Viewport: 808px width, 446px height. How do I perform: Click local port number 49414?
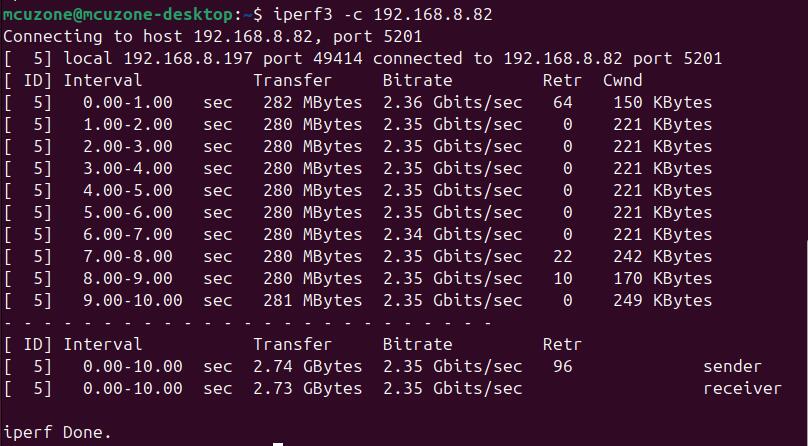click(338, 58)
